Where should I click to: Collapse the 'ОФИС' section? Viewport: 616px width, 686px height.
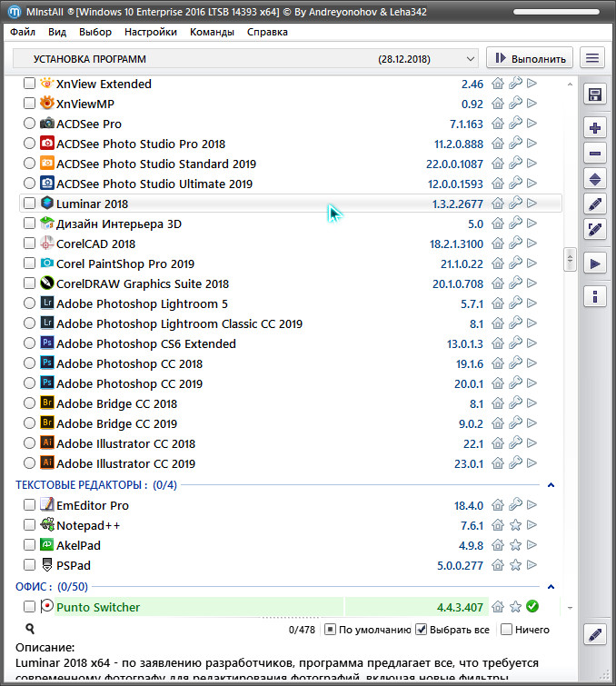551,587
